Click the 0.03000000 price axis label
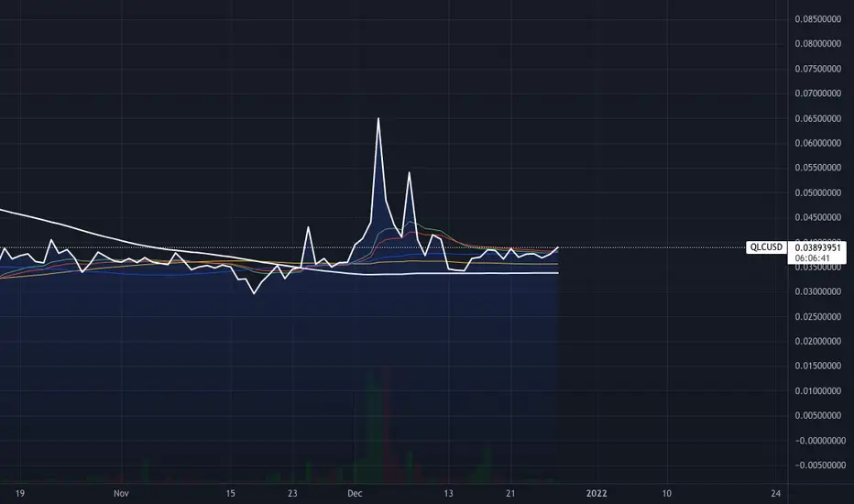 click(818, 291)
